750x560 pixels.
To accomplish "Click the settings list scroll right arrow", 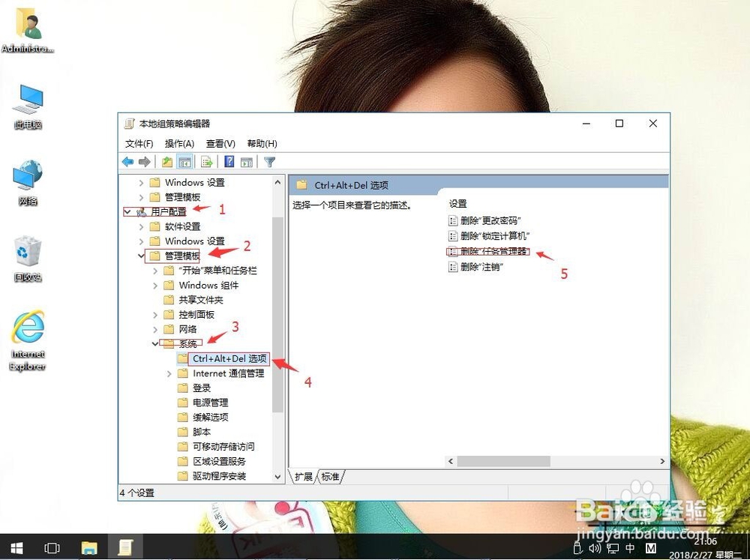I will click(662, 462).
